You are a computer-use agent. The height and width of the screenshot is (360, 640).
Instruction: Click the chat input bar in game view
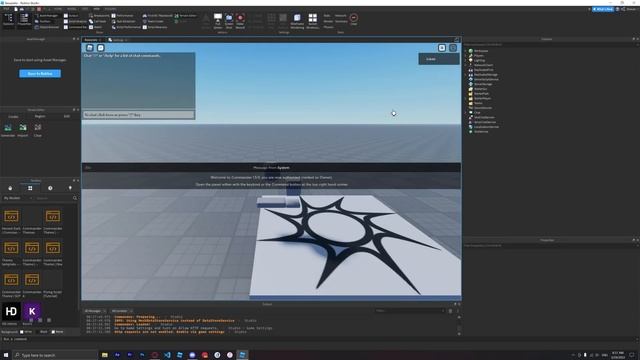click(x=138, y=115)
